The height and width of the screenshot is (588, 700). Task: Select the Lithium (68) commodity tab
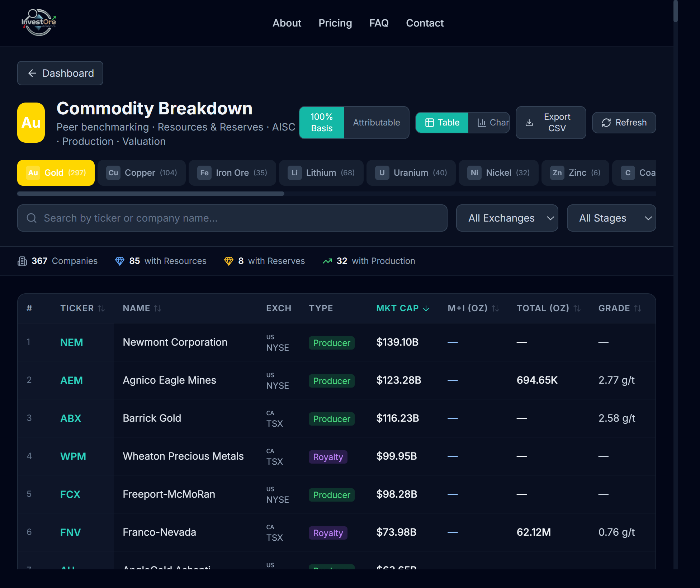(321, 173)
